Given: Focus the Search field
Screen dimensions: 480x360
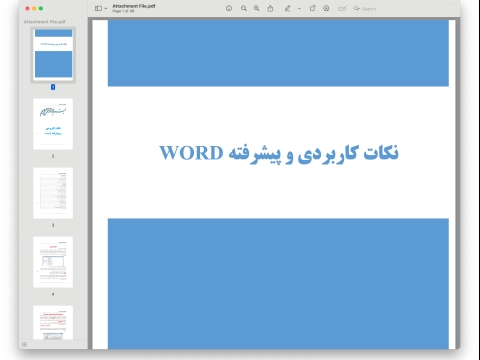Looking at the screenshot, I should [404, 9].
